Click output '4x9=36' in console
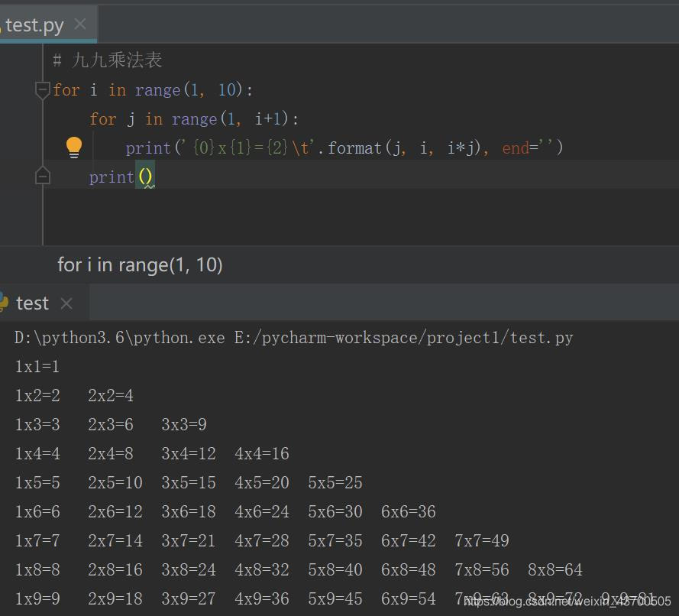The height and width of the screenshot is (616, 679). (262, 598)
